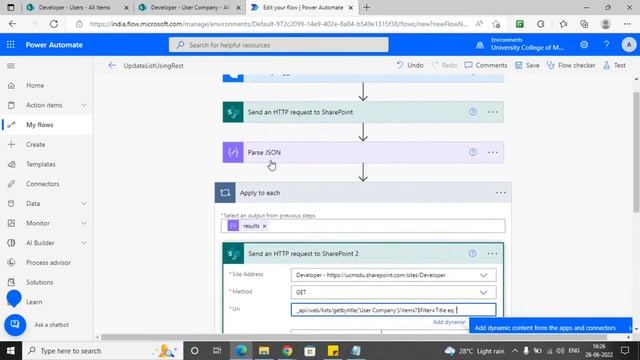This screenshot has height=360, width=640.
Task: Show help for Send an HTTP request to SharePoint
Action: click(473, 112)
